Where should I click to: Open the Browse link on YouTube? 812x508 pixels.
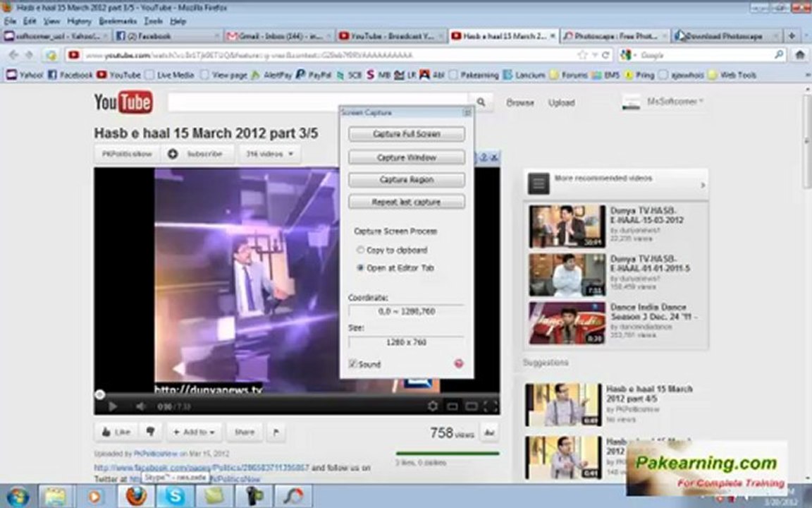(x=520, y=102)
